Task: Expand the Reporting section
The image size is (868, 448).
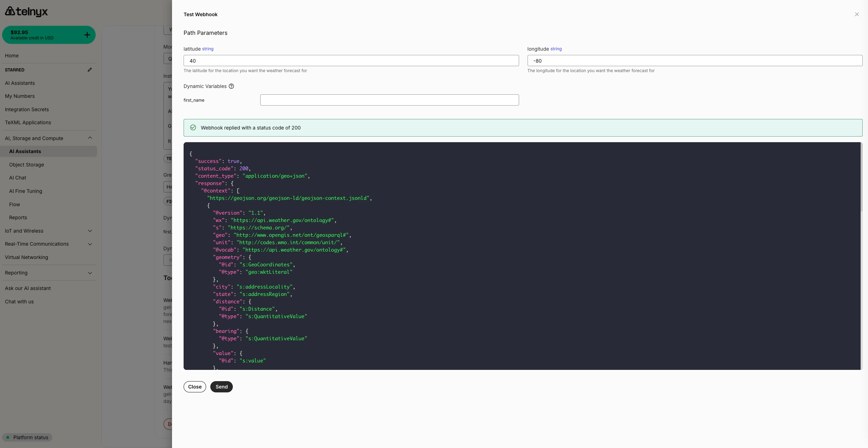Action: click(90, 273)
